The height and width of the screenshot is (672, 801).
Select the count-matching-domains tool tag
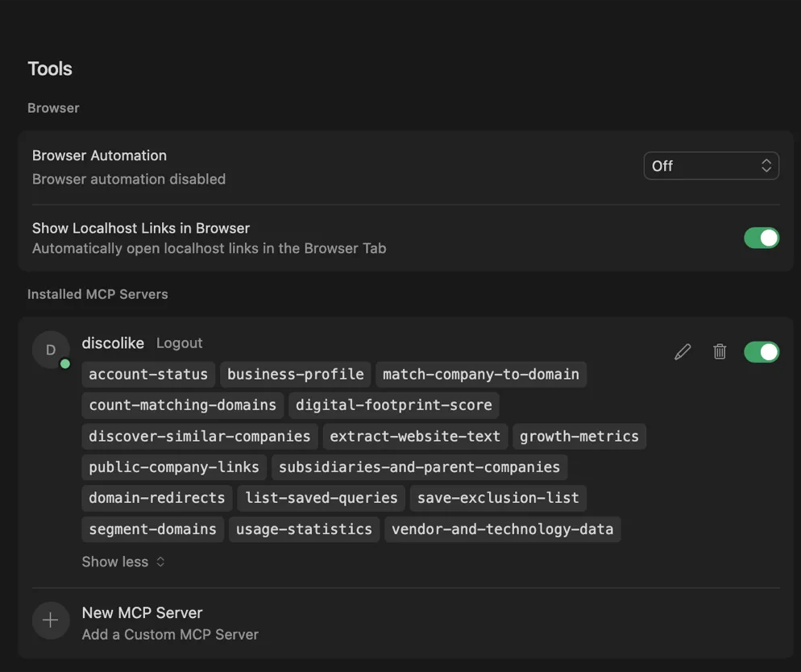[x=182, y=405]
